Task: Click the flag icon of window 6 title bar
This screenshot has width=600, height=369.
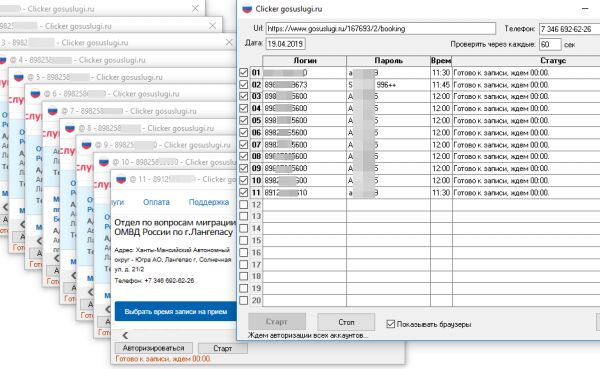Action: 36,94
